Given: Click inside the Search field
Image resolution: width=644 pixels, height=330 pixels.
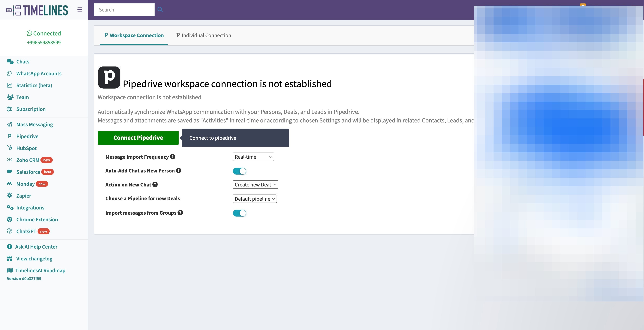Looking at the screenshot, I should pyautogui.click(x=124, y=10).
